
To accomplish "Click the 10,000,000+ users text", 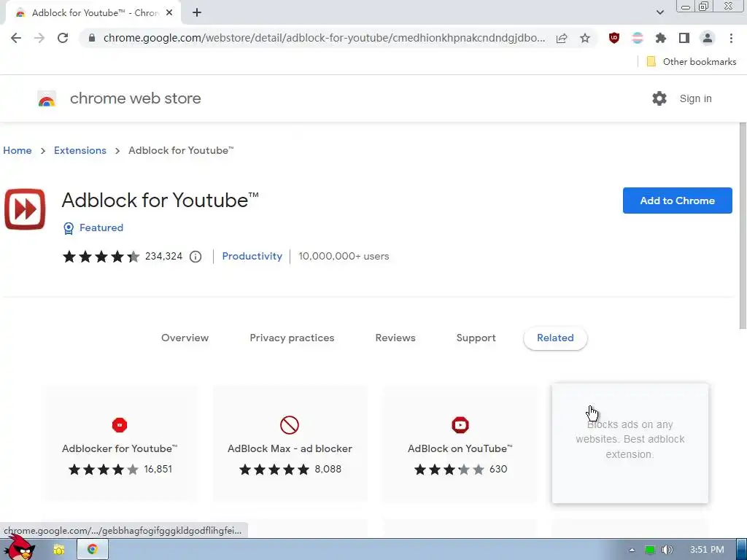I will click(x=344, y=256).
